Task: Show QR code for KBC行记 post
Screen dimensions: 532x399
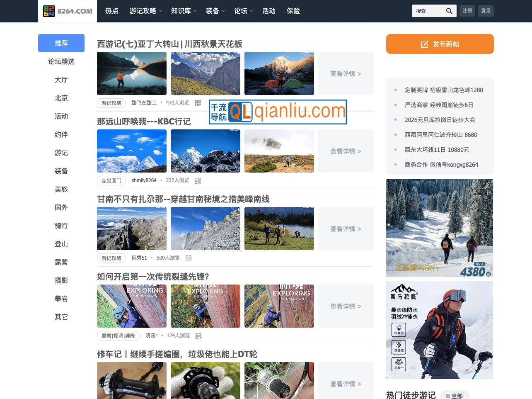Action: (x=198, y=181)
